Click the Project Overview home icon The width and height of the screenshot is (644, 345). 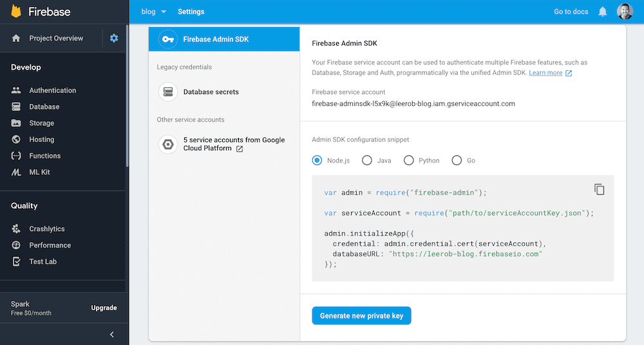[x=16, y=38]
